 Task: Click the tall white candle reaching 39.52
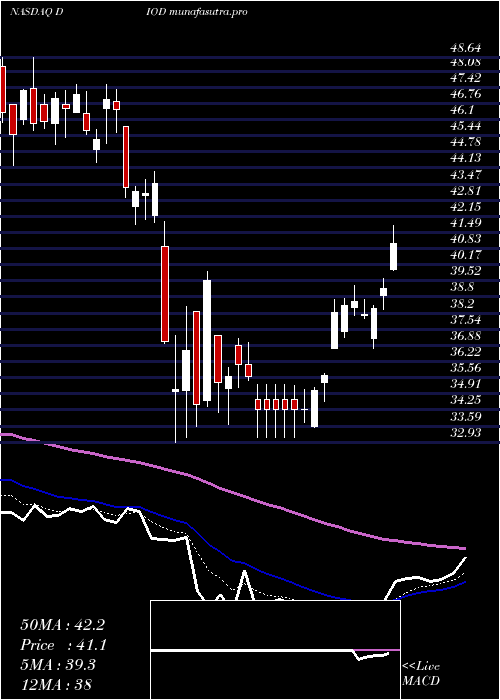[207, 340]
